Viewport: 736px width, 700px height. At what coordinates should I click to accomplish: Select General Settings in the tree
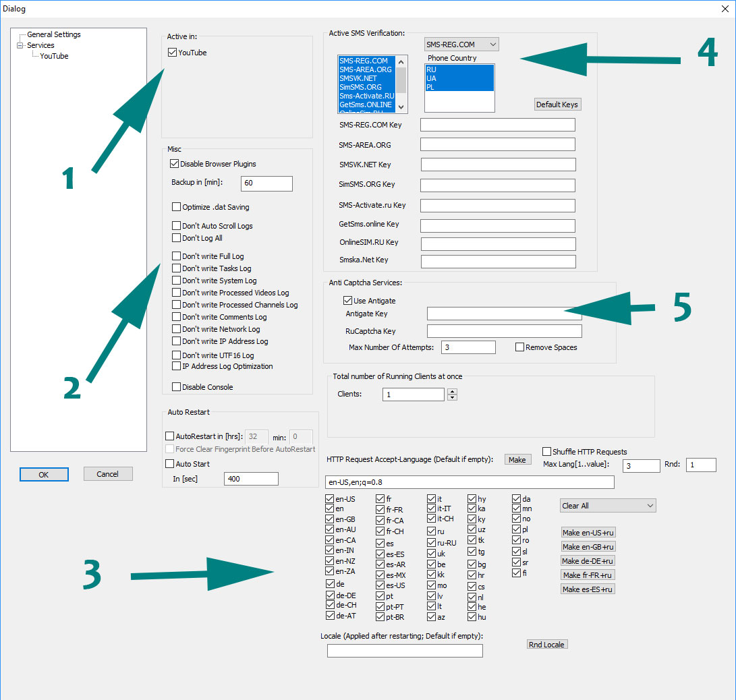click(53, 34)
